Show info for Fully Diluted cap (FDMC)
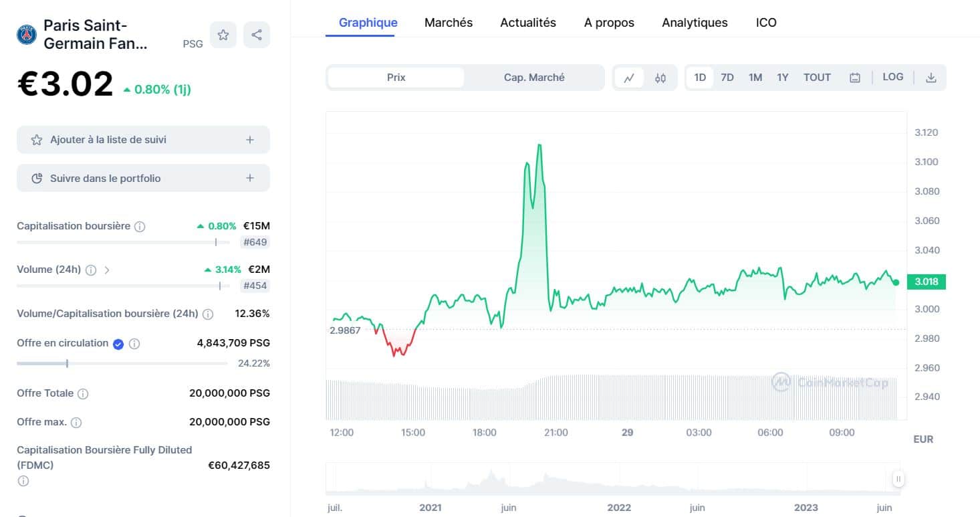The image size is (980, 517). click(x=23, y=481)
